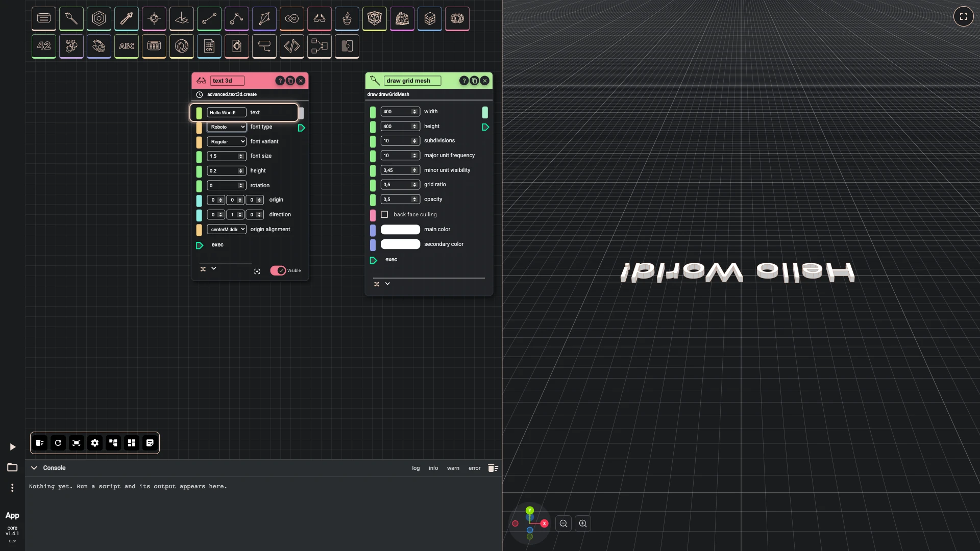Select the info console filter

click(x=433, y=468)
